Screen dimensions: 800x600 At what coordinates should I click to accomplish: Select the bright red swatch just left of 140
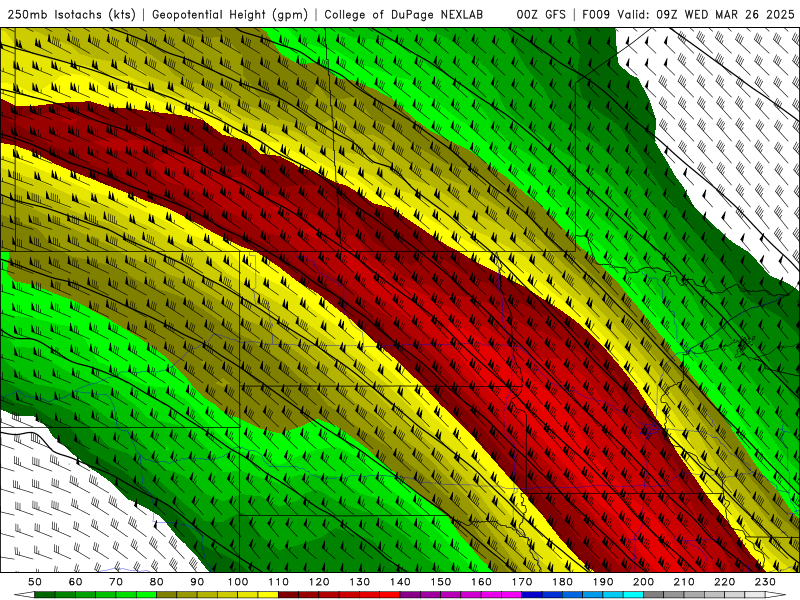[x=390, y=595]
